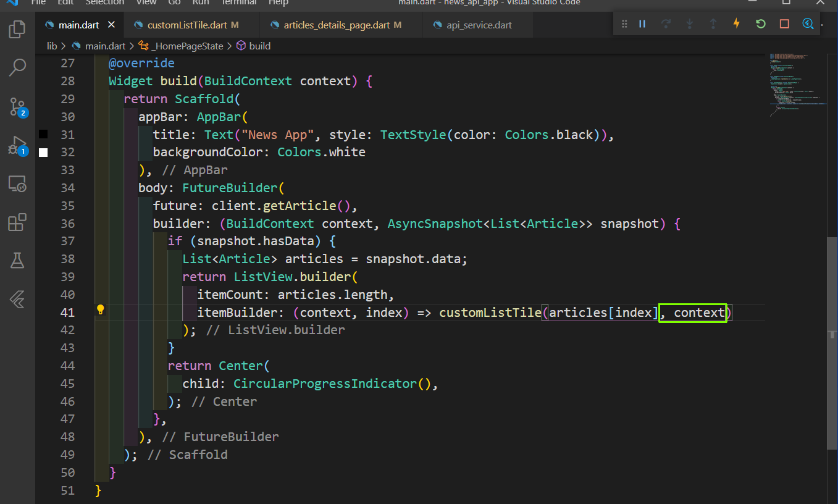The width and height of the screenshot is (838, 504).
Task: Grab the debug toolbar drag handle
Action: [x=624, y=24]
